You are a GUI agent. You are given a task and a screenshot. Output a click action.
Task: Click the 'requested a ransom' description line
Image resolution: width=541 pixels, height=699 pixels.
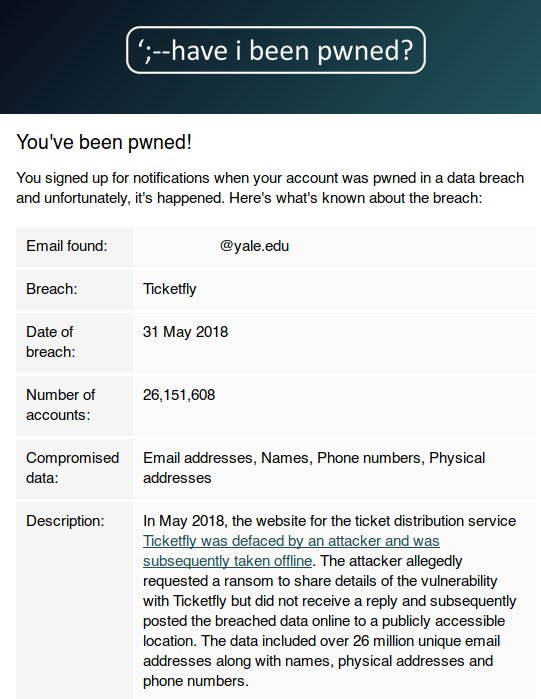[320, 581]
